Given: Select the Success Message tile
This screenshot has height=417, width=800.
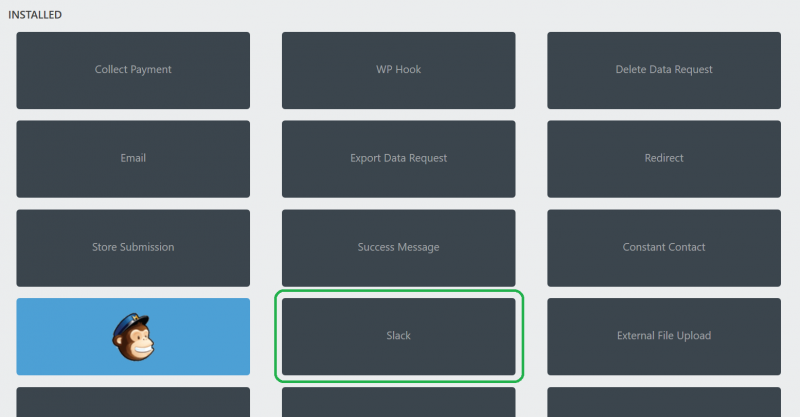Looking at the screenshot, I should click(398, 248).
